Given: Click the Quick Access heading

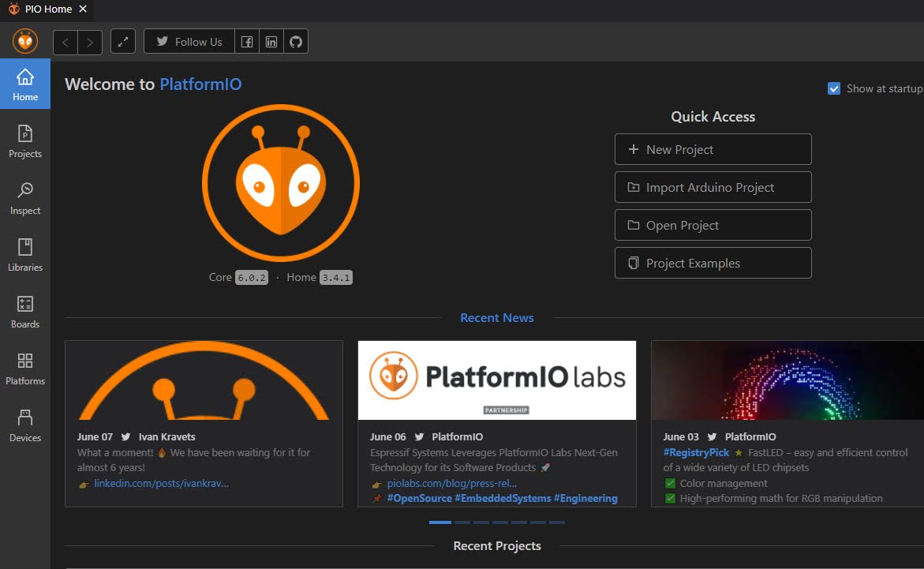Looking at the screenshot, I should (713, 117).
